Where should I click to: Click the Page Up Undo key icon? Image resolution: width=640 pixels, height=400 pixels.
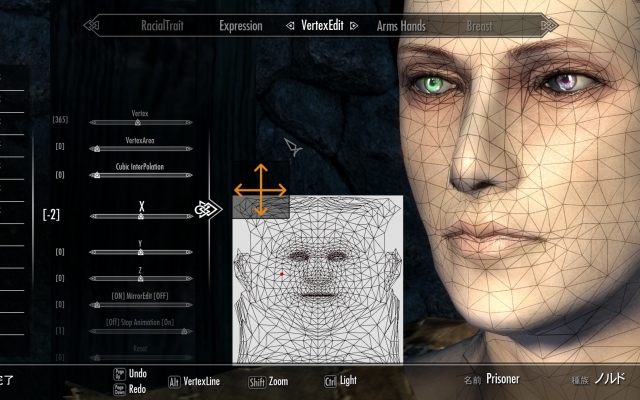pos(118,375)
